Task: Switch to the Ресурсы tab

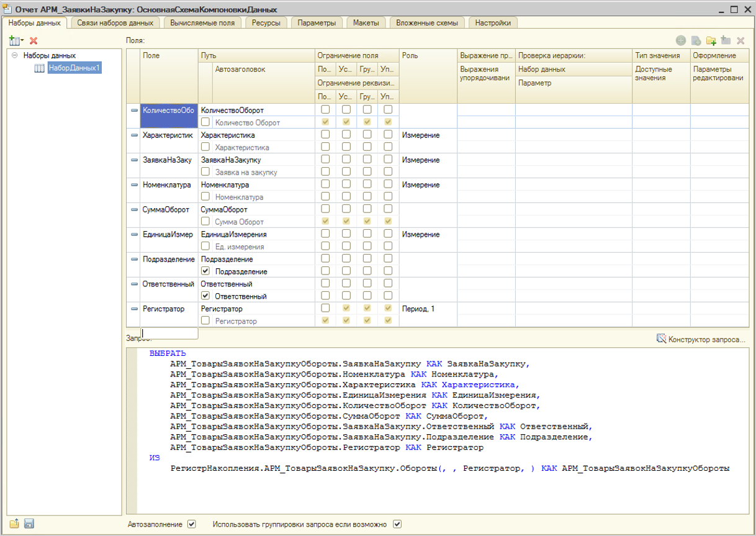Action: coord(266,23)
